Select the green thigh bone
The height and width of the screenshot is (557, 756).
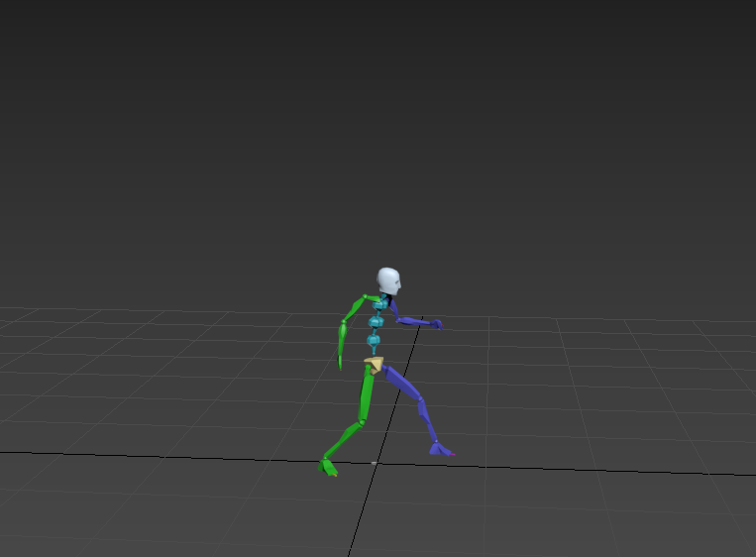click(x=368, y=395)
